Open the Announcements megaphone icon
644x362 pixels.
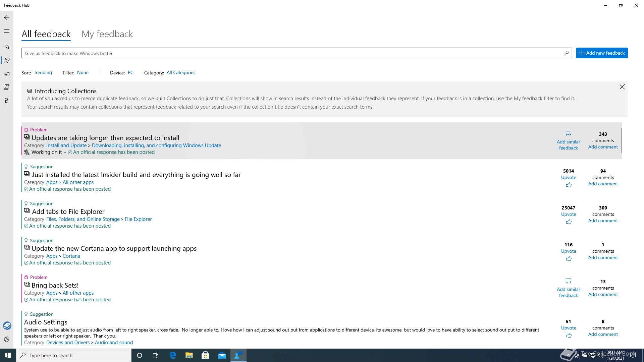pyautogui.click(x=7, y=74)
